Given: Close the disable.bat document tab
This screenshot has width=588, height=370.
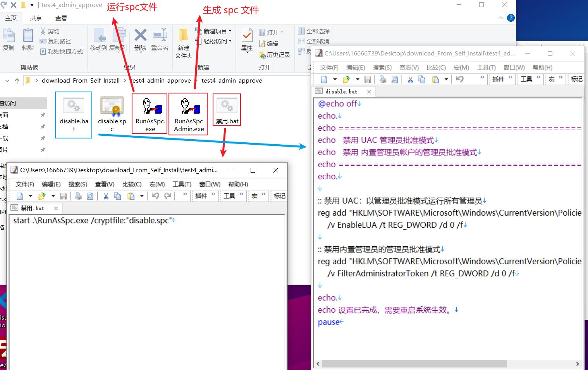Looking at the screenshot, I should tap(369, 92).
